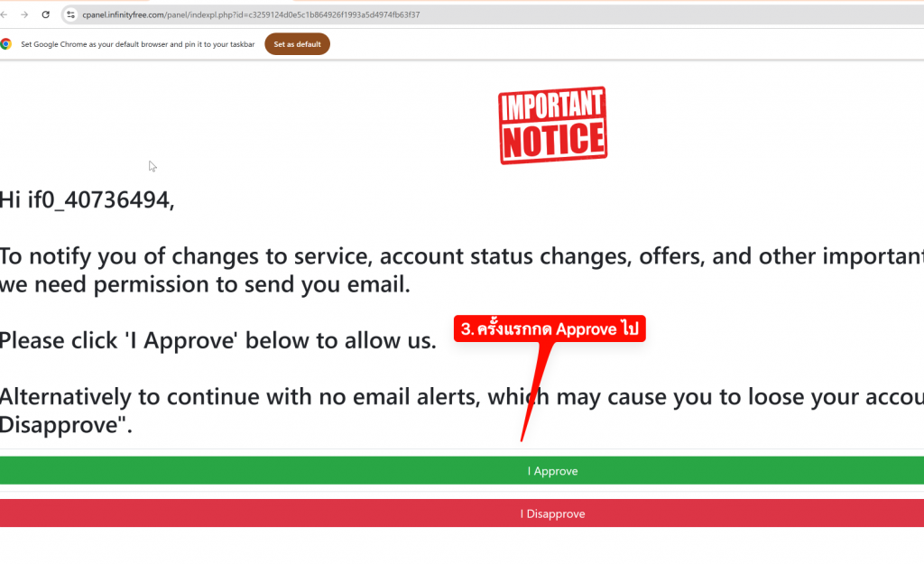The image size is (924, 564).
Task: Click the greeting text Hi if0_40736494
Action: [x=88, y=199]
